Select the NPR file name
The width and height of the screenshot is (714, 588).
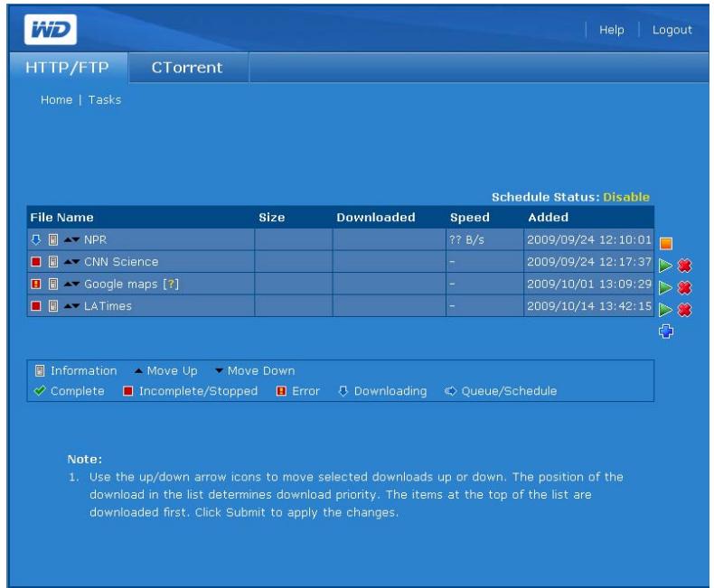[x=95, y=239]
